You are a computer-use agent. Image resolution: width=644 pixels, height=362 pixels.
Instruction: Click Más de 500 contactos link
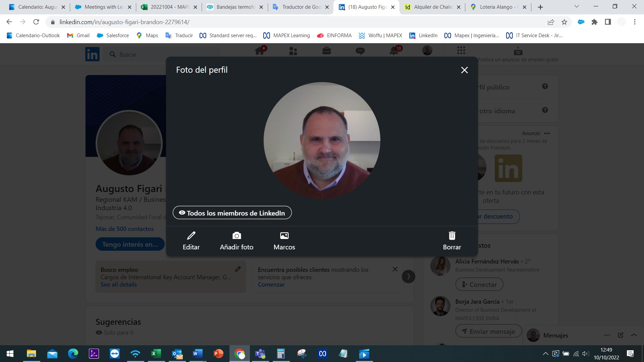pyautogui.click(x=124, y=229)
